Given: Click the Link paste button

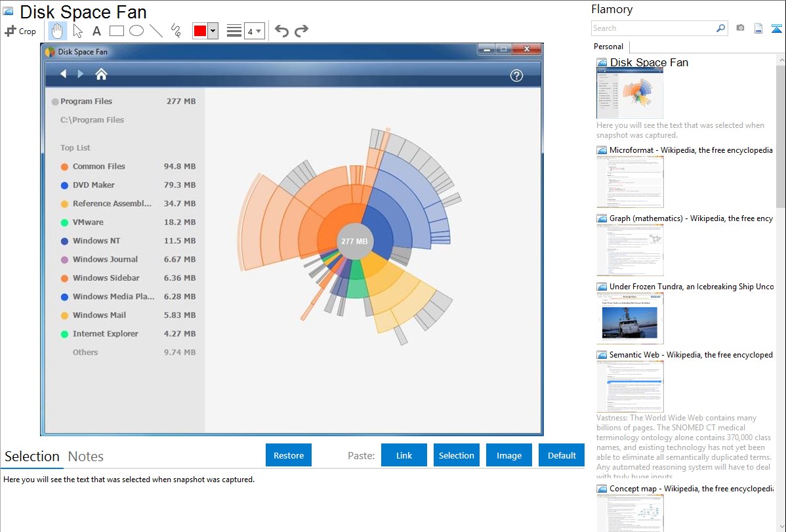Looking at the screenshot, I should (x=404, y=455).
